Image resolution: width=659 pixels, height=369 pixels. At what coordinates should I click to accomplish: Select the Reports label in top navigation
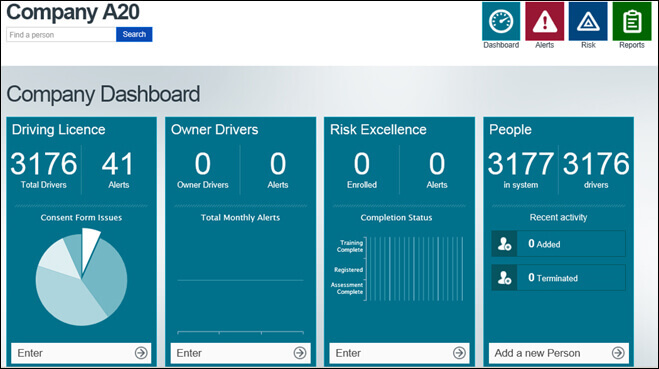[x=632, y=45]
